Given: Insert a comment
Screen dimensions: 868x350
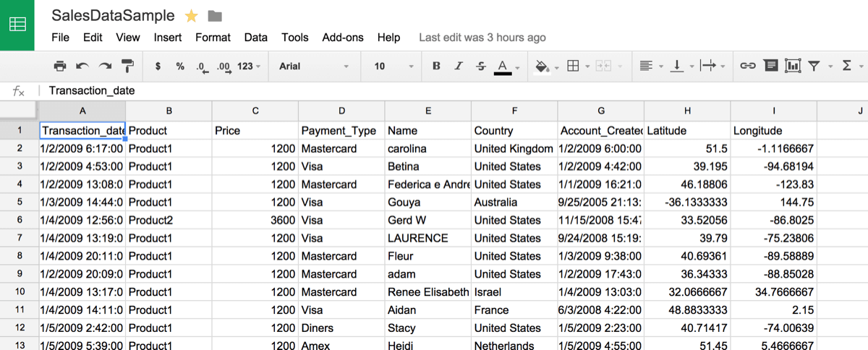Looking at the screenshot, I should click(x=771, y=66).
